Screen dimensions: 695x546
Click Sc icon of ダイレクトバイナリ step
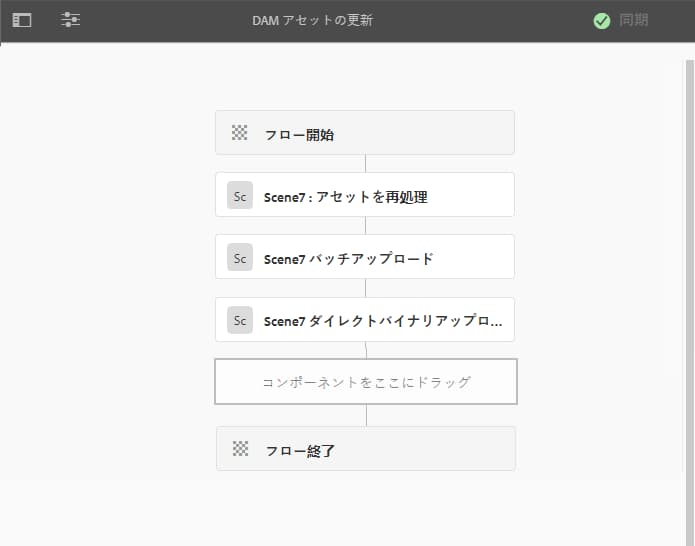(x=240, y=320)
